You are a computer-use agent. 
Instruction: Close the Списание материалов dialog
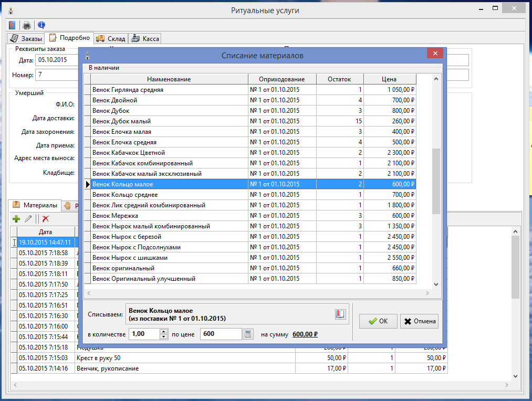(x=435, y=53)
